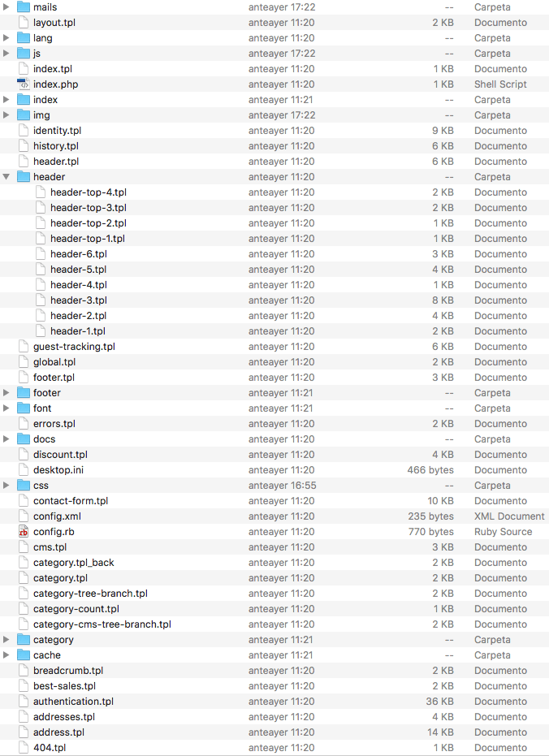Screen dimensions: 549x756
Task: Select the errors.tpl file name
Action: click(54, 424)
